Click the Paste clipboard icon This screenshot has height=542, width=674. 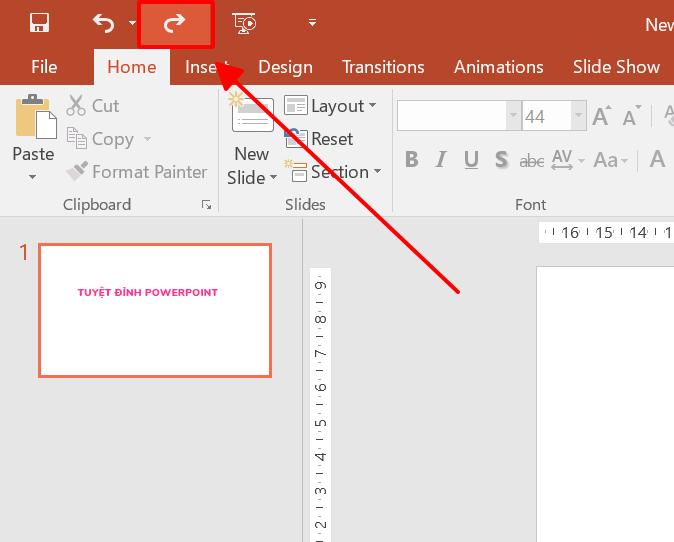(x=36, y=116)
